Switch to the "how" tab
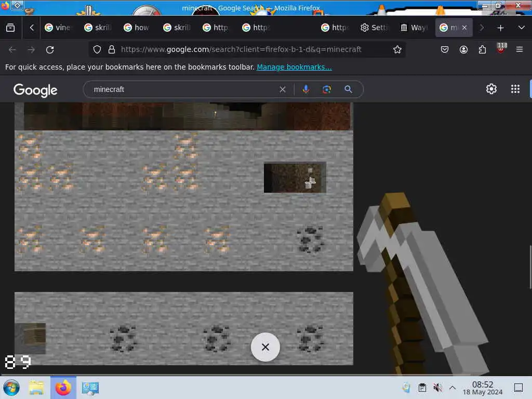This screenshot has height=399, width=532. point(137,28)
